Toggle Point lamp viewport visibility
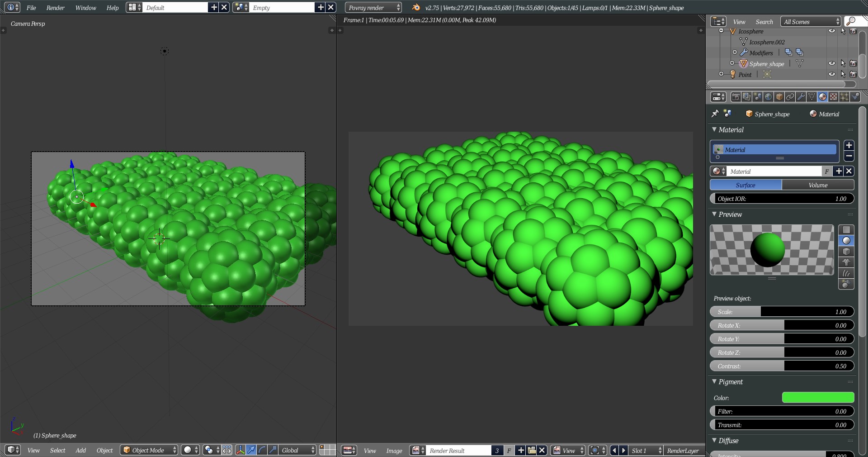Image resolution: width=868 pixels, height=457 pixels. tap(832, 74)
